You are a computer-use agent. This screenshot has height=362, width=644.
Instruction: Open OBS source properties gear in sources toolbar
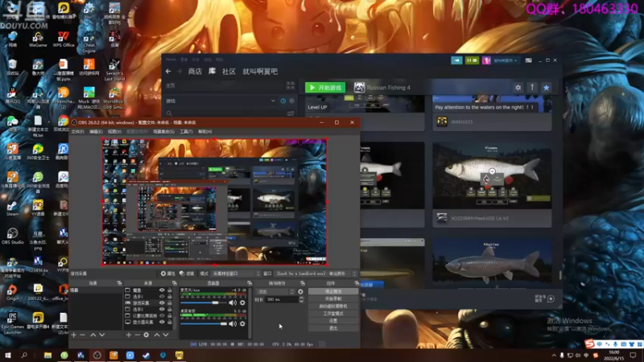click(147, 335)
